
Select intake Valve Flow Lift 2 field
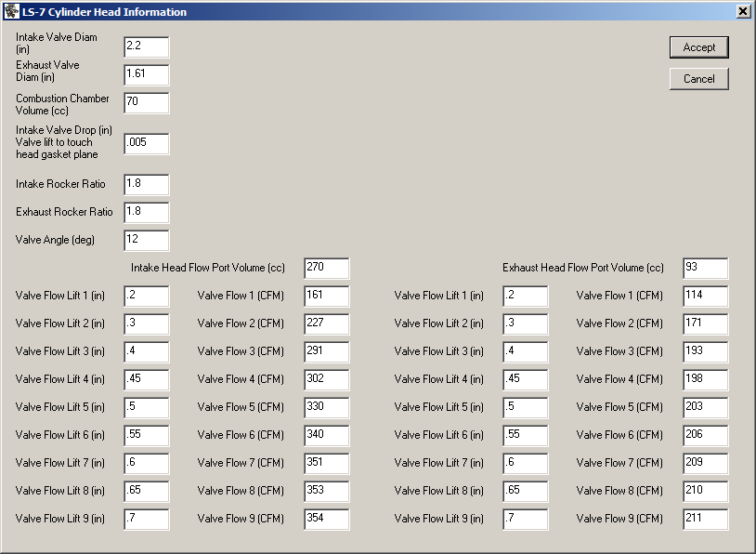147,324
